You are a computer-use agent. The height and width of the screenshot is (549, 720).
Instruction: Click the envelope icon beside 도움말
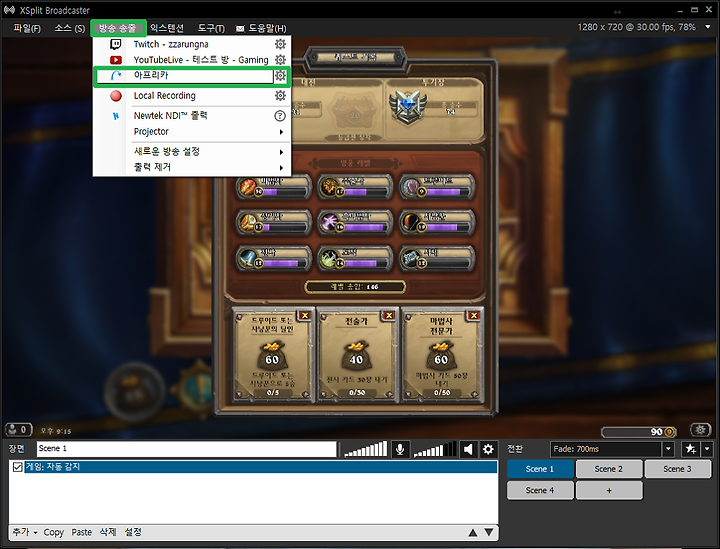pos(240,29)
